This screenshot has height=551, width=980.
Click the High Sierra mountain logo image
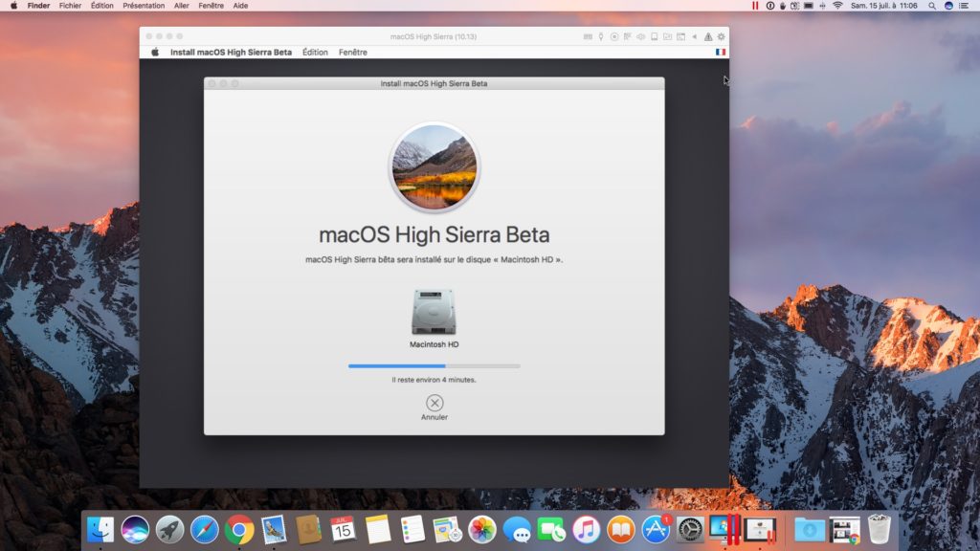[x=434, y=166]
